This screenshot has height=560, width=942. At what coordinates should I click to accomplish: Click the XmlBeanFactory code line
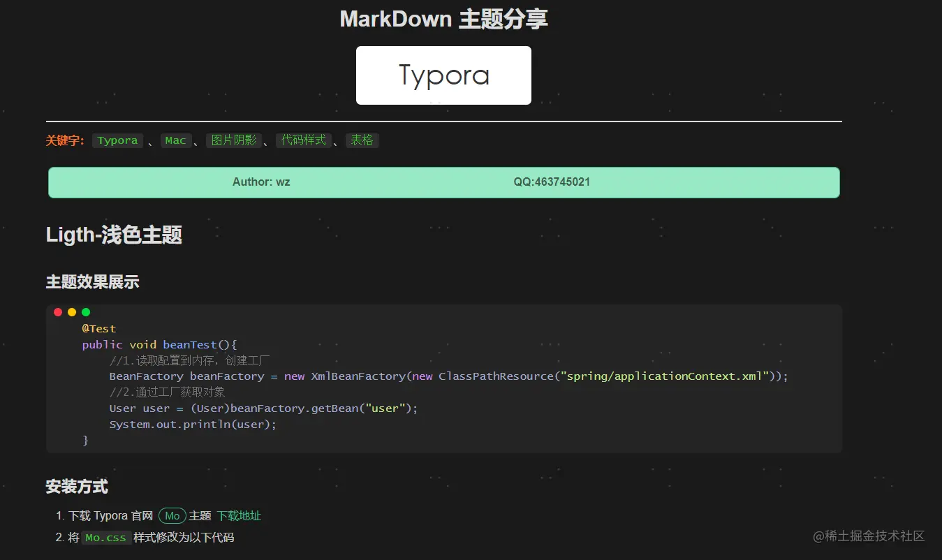pos(449,376)
